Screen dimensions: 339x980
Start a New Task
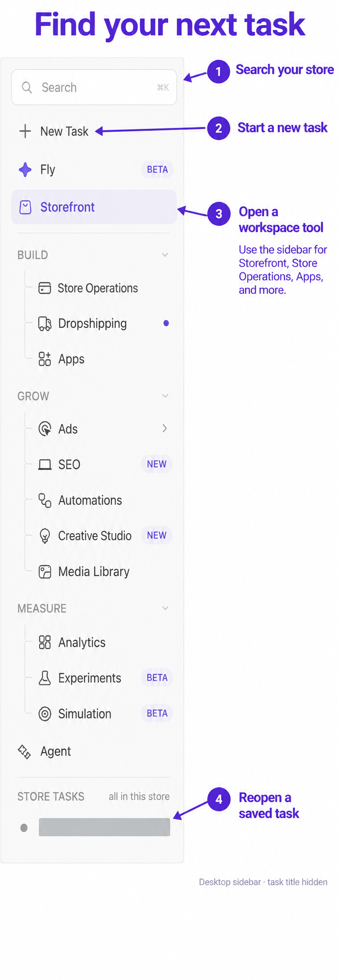click(x=54, y=131)
